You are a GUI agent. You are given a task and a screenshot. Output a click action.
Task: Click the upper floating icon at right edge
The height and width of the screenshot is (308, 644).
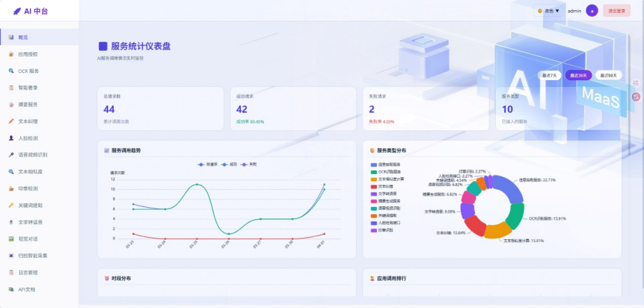pyautogui.click(x=636, y=82)
